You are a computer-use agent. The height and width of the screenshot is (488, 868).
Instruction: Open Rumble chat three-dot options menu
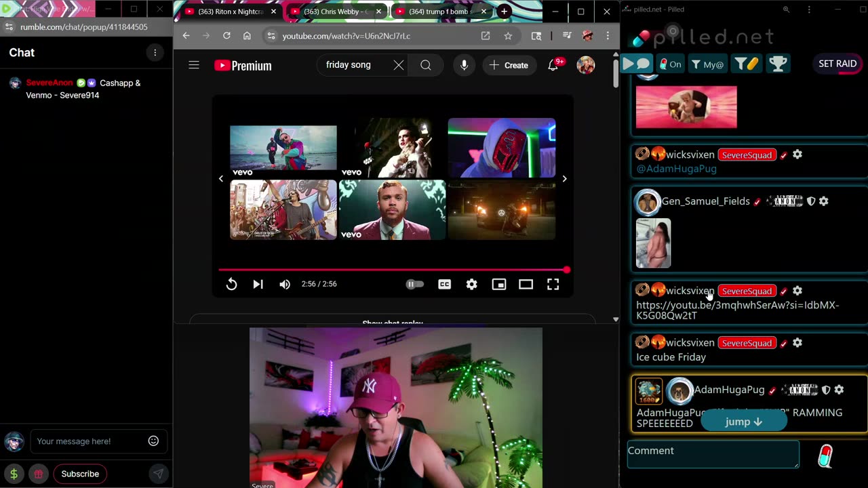pos(155,52)
